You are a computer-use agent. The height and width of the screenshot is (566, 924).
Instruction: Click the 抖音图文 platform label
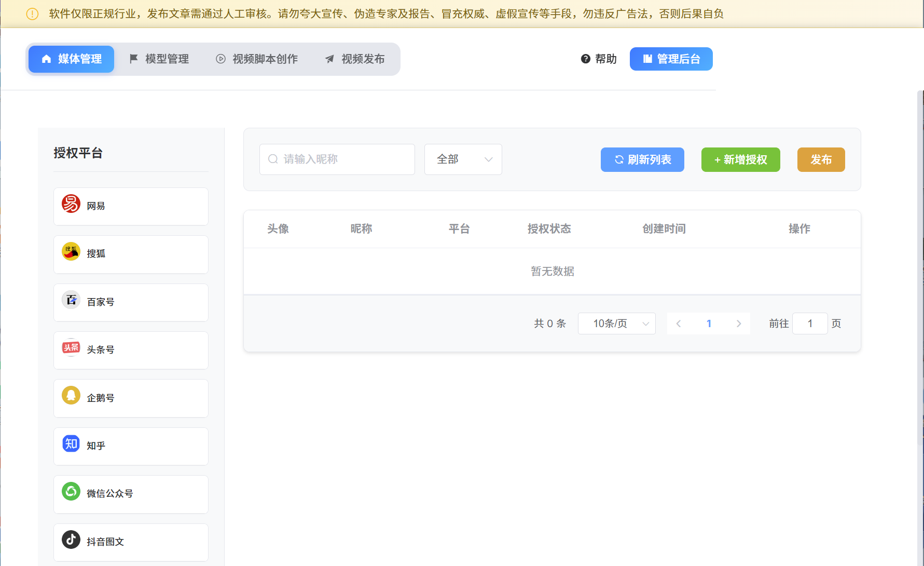point(105,542)
